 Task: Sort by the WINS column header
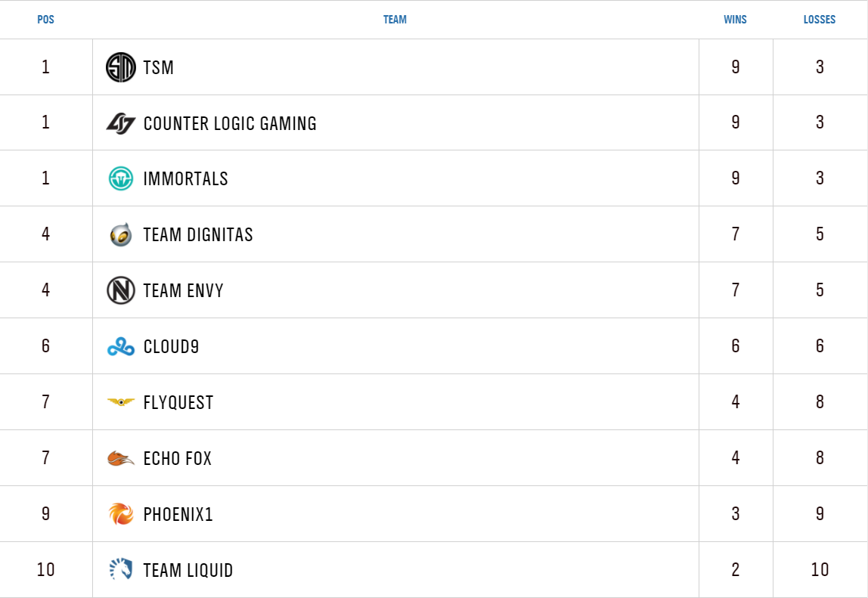(x=735, y=20)
